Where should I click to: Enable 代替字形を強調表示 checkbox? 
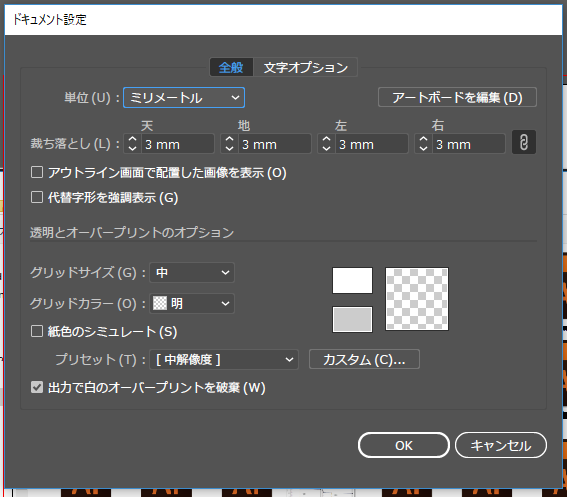[x=37, y=197]
